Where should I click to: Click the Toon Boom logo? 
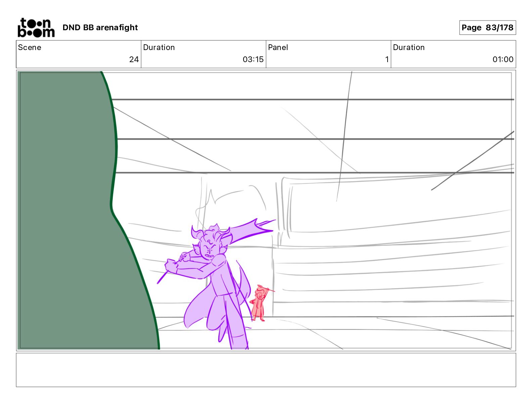coord(36,28)
